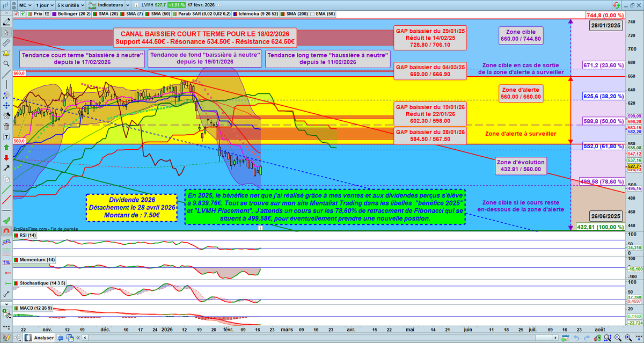The image size is (644, 343).
Task: Expand the left toolbar chevron
Action: 6,304
